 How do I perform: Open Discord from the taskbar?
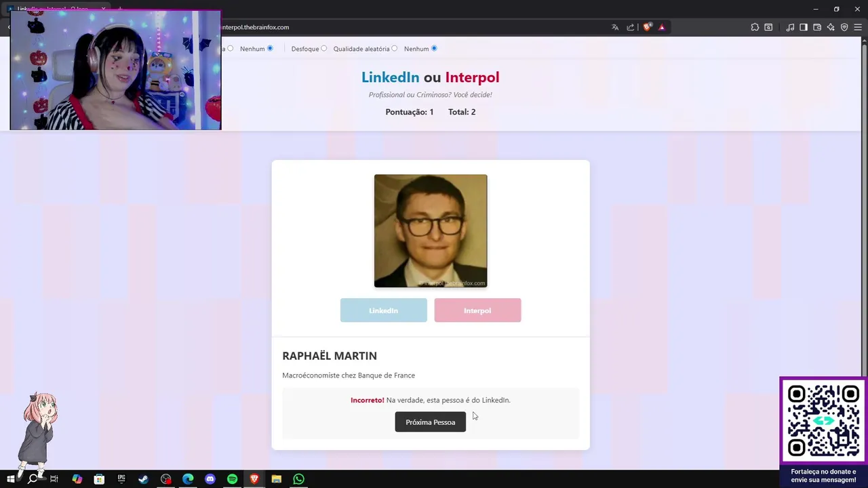210,479
